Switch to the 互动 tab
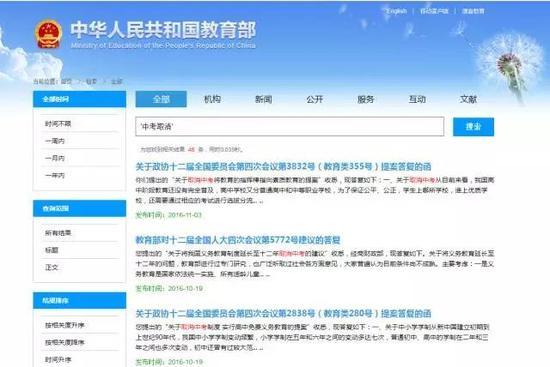The height and width of the screenshot is (367, 550). (x=417, y=99)
